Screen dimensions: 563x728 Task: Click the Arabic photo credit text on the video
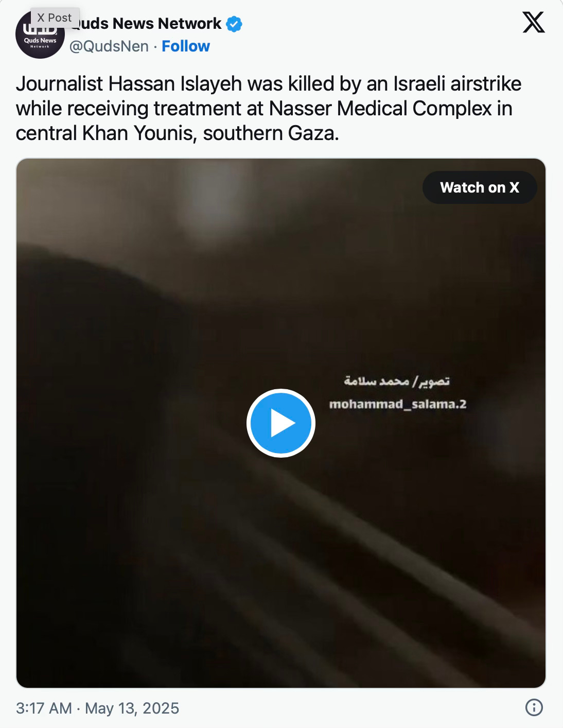click(x=397, y=382)
